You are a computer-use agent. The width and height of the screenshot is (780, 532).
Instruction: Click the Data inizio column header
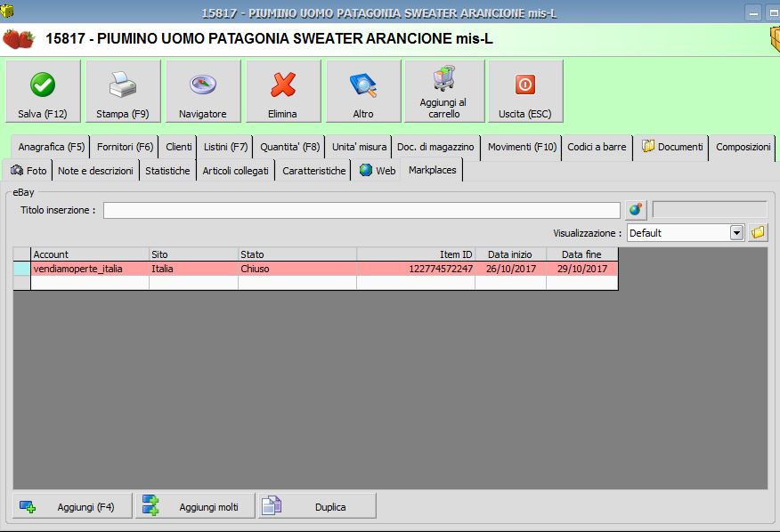point(510,254)
